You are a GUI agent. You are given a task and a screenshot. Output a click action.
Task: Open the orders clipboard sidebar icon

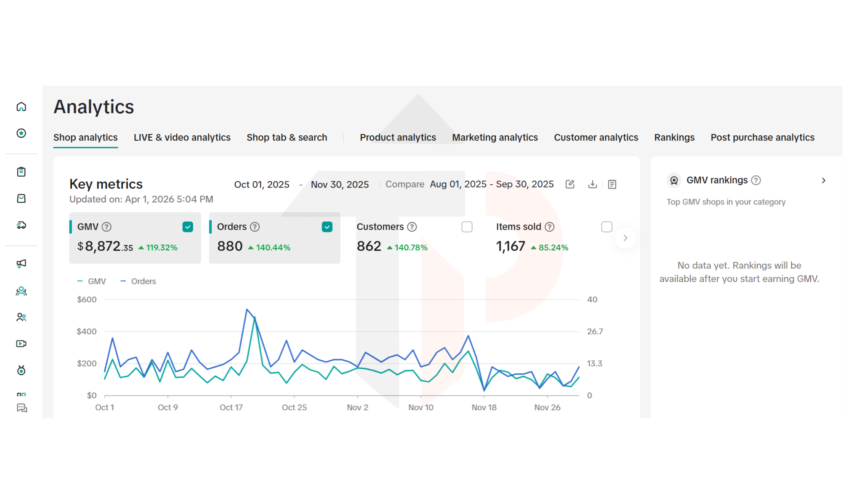click(21, 172)
